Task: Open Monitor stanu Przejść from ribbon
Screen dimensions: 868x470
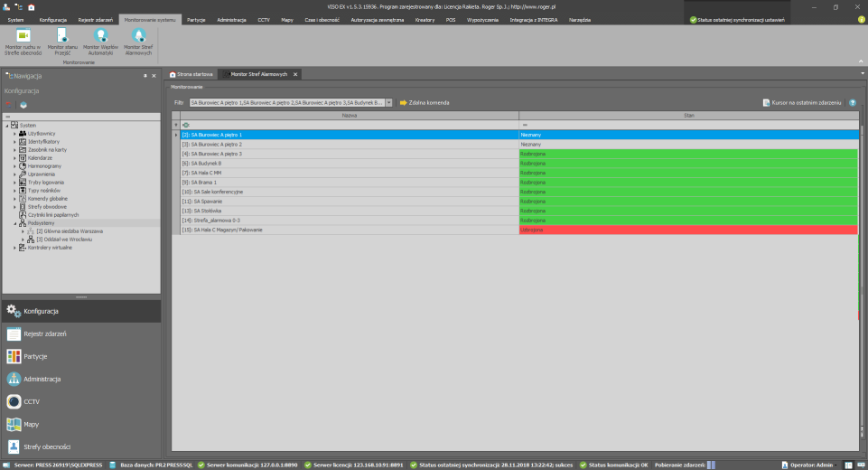Action: coord(62,41)
